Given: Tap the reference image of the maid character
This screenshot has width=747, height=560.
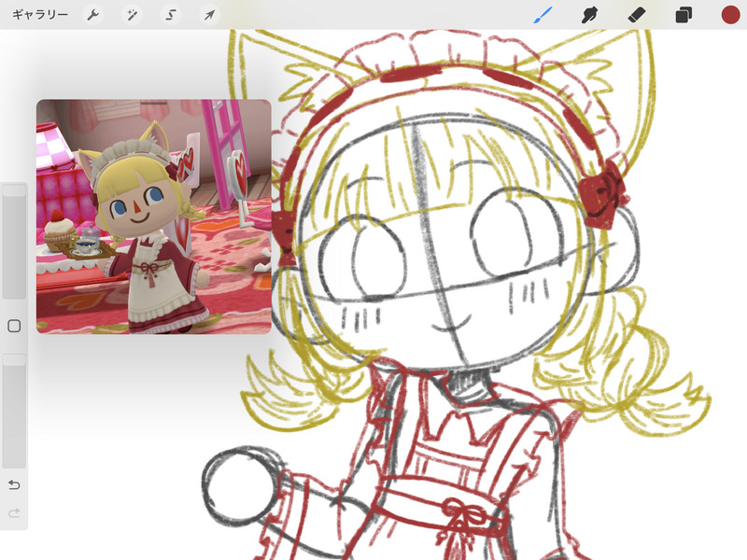Looking at the screenshot, I should (x=154, y=217).
